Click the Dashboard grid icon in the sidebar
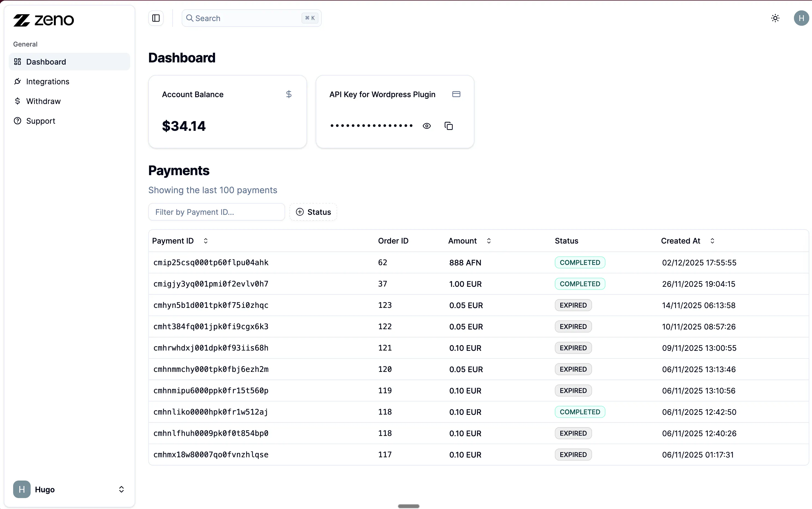The width and height of the screenshot is (812, 509). [x=18, y=62]
